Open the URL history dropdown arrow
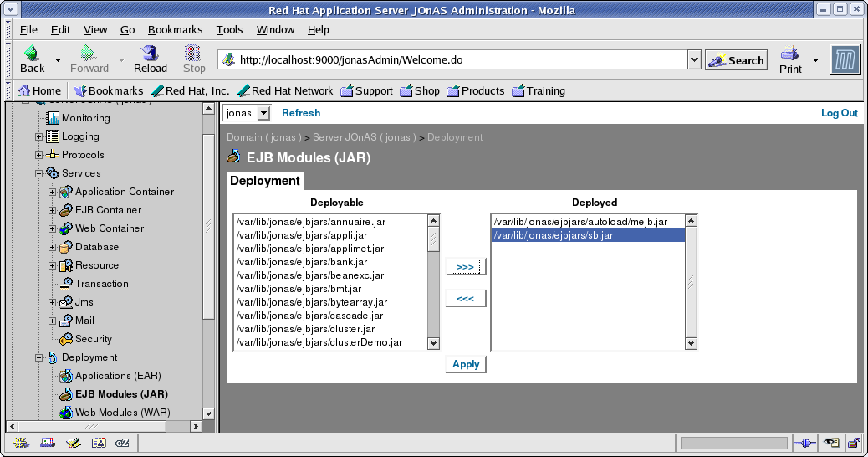868x457 pixels. click(694, 59)
